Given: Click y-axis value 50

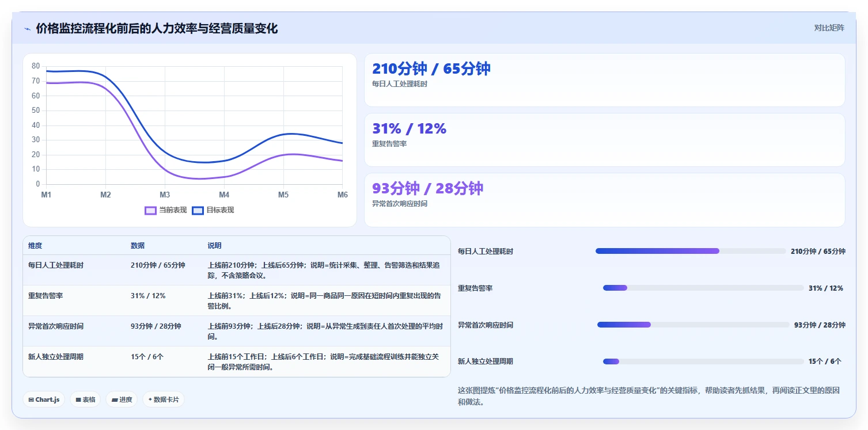Looking at the screenshot, I should (36, 111).
